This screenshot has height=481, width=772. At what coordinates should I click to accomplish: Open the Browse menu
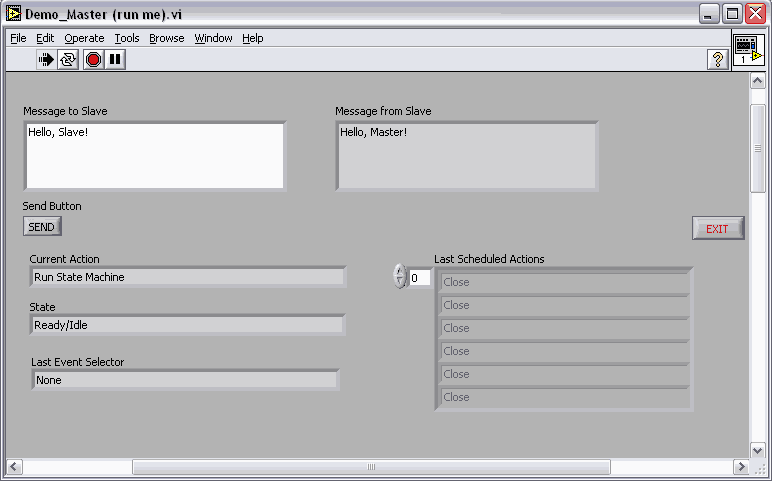click(167, 38)
